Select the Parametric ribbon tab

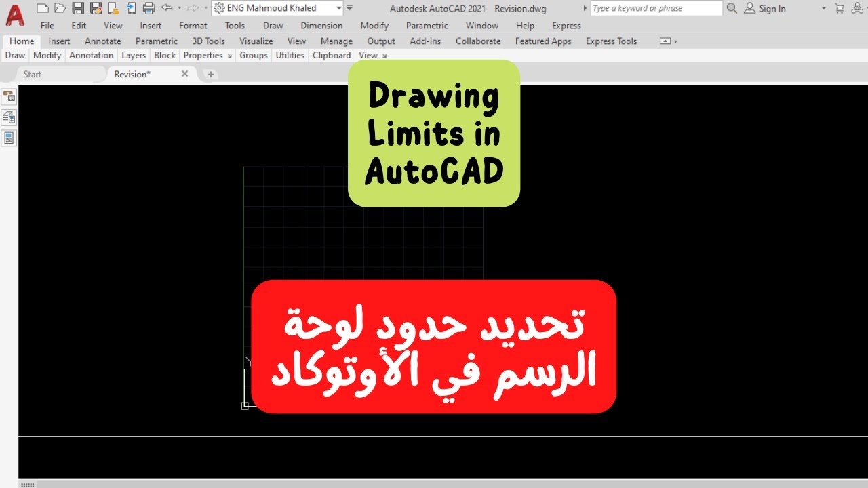[156, 41]
